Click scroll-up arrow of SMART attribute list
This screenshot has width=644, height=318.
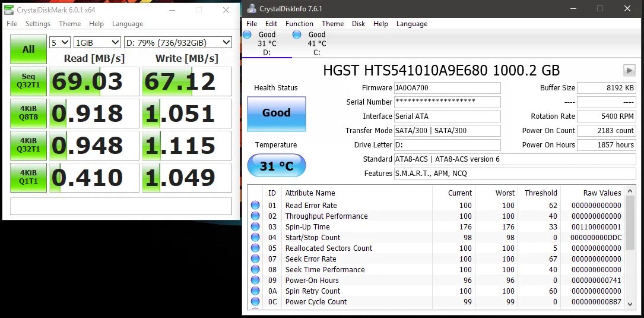(x=630, y=191)
